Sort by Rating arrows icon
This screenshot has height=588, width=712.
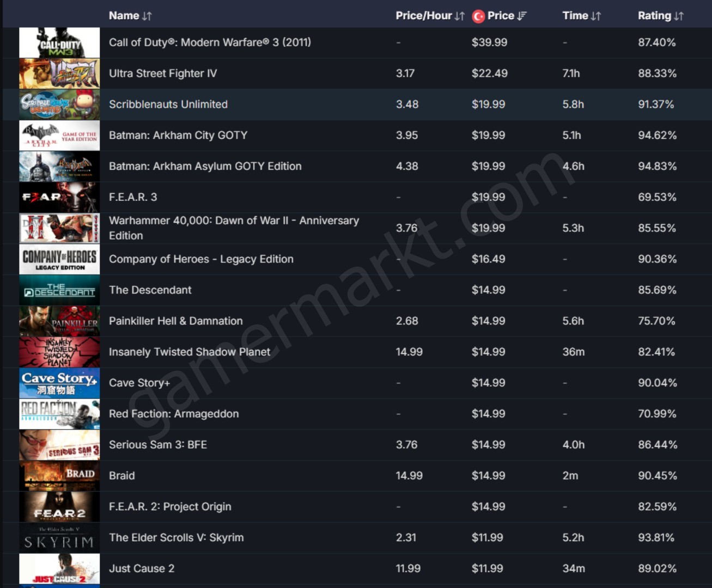[x=678, y=16]
